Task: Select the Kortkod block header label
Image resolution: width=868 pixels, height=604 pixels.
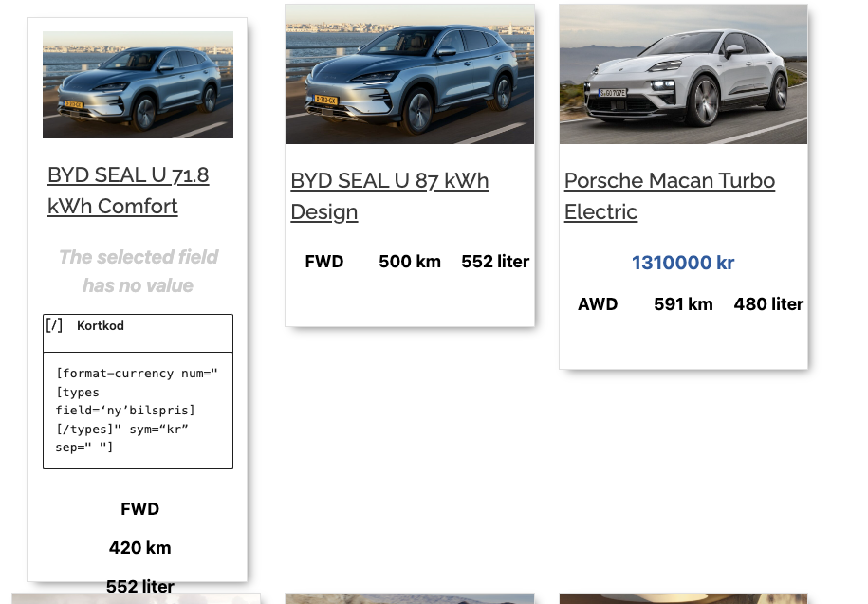Action: click(x=101, y=326)
